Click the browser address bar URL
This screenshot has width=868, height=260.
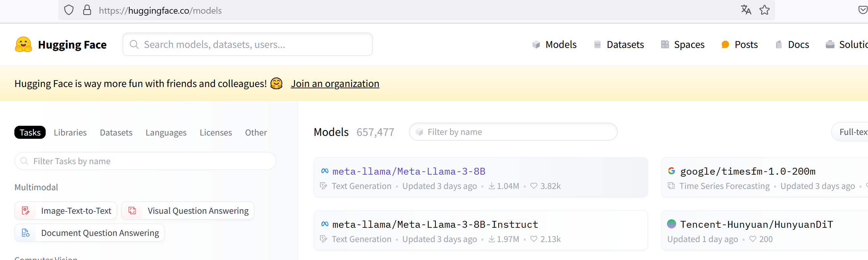point(160,10)
